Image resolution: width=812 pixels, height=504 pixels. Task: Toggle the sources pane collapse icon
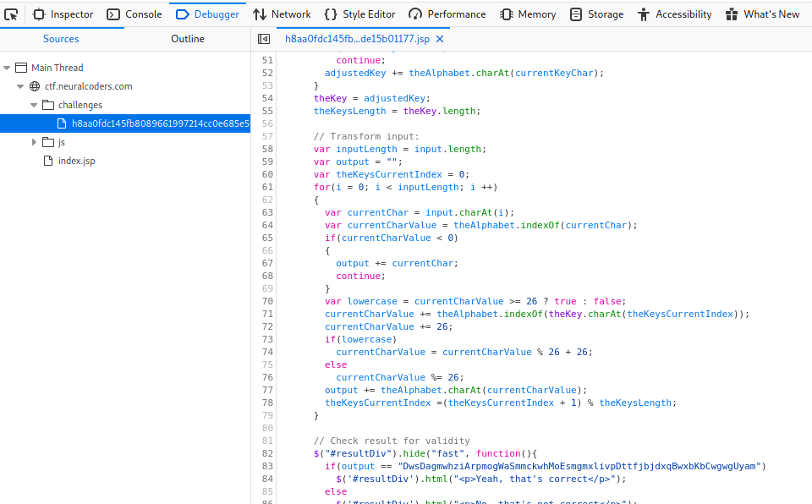264,39
